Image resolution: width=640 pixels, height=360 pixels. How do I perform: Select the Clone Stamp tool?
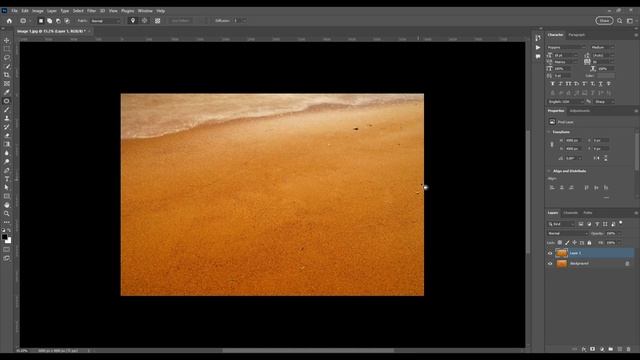[7, 118]
